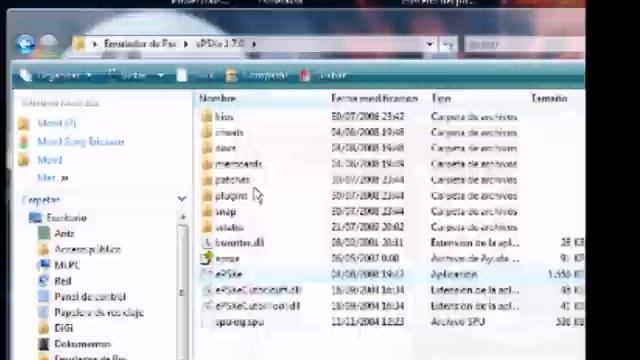Sort by the Tipo column header

pyautogui.click(x=441, y=98)
